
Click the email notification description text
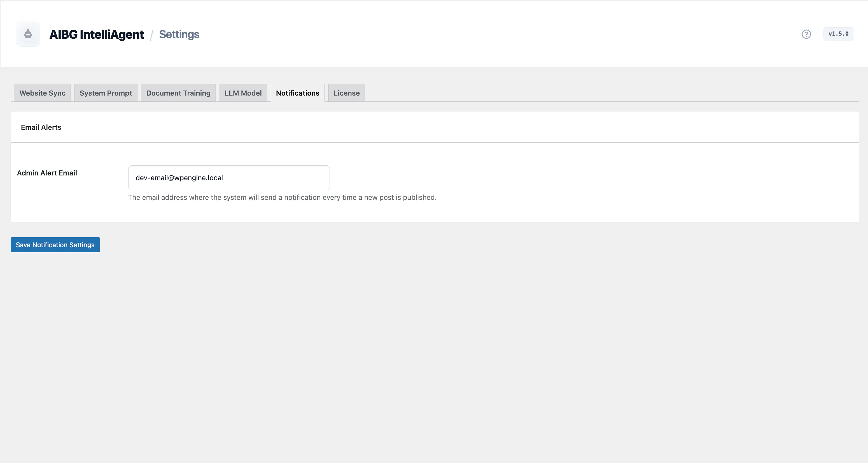(x=282, y=197)
